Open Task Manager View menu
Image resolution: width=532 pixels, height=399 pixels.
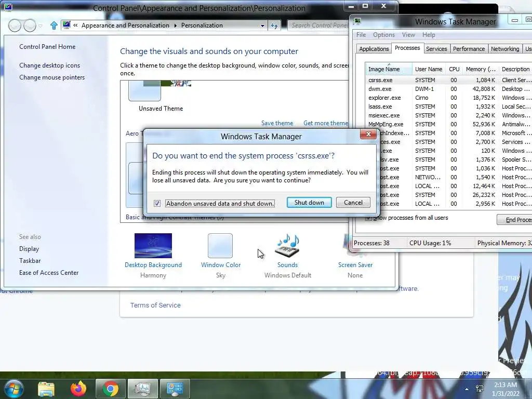(x=408, y=35)
